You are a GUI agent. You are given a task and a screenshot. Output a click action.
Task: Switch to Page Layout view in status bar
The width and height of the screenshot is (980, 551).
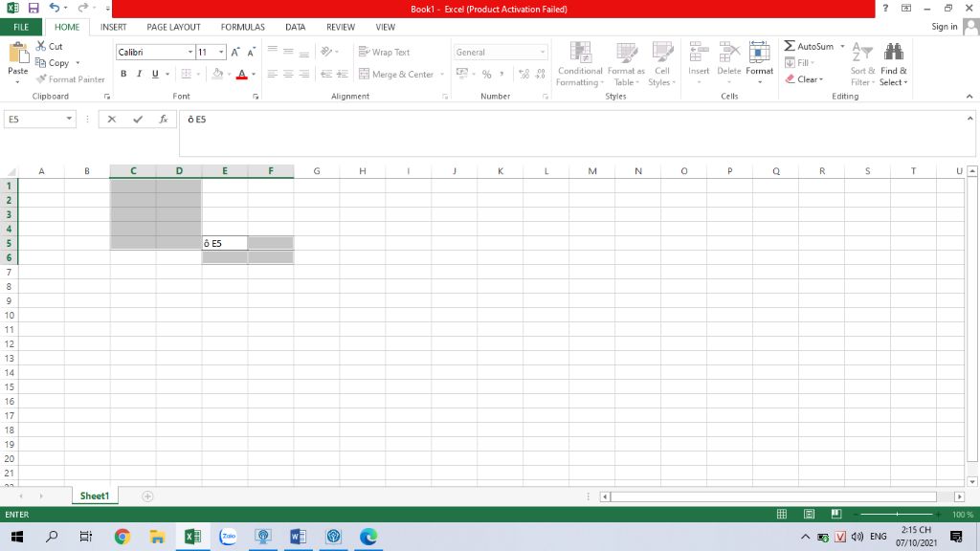click(x=809, y=514)
